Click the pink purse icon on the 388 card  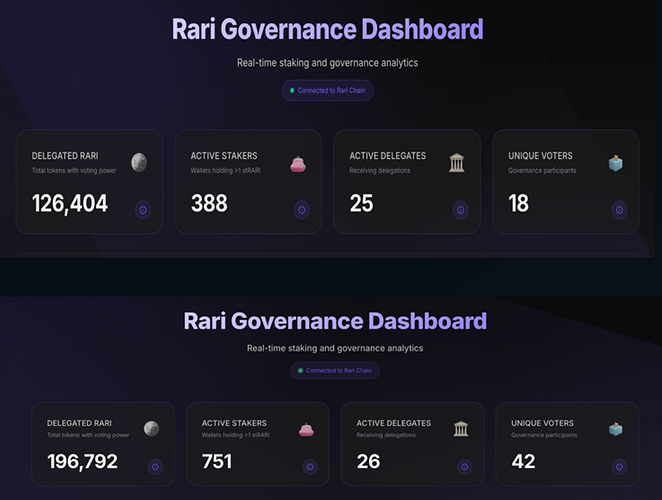tap(298, 163)
